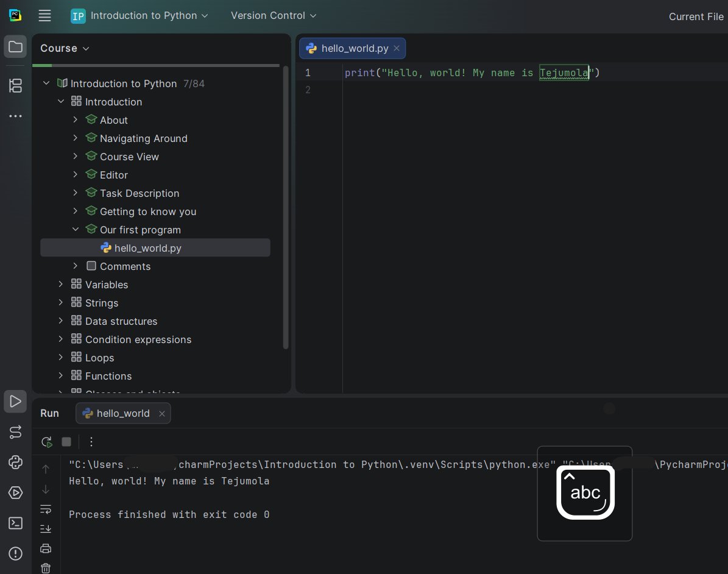Open the Current File run configuration
Image resolution: width=728 pixels, height=574 pixels.
696,16
